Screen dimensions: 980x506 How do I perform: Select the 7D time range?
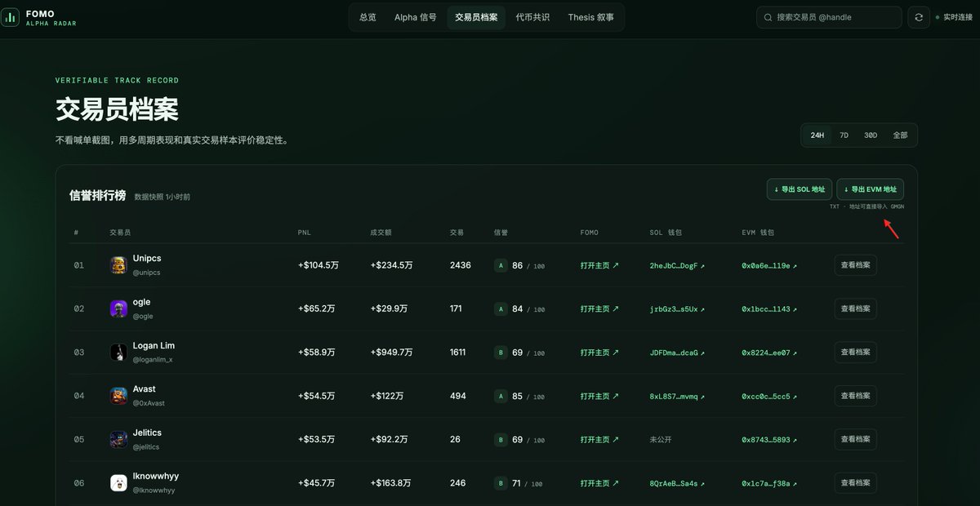click(x=844, y=135)
